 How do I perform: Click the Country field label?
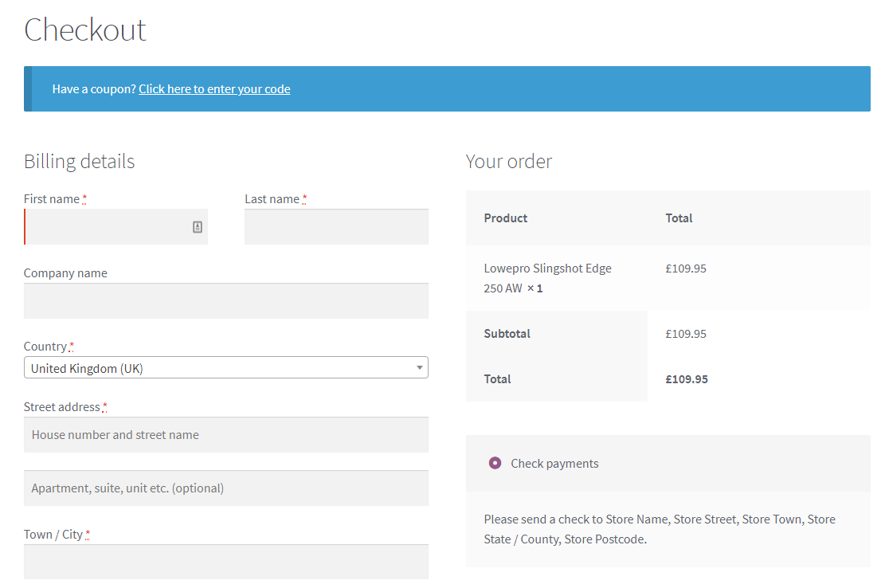pyautogui.click(x=45, y=347)
